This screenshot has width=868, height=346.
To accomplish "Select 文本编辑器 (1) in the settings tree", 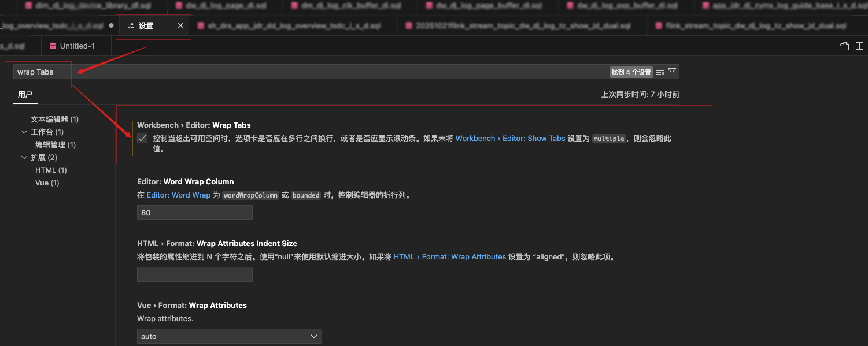I will (x=54, y=120).
